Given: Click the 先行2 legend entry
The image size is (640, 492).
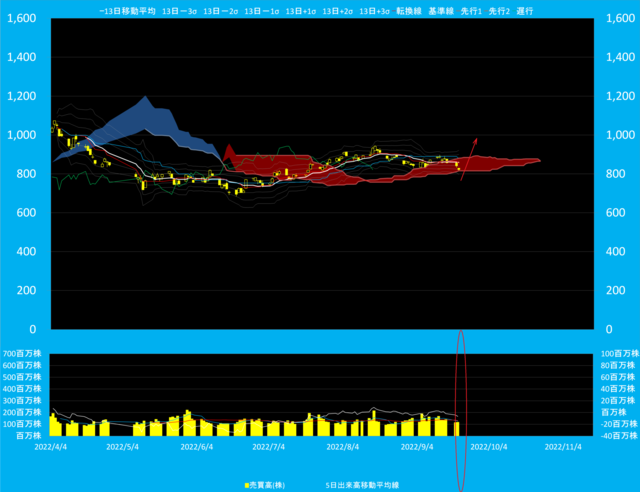Looking at the screenshot, I should pos(499,11).
